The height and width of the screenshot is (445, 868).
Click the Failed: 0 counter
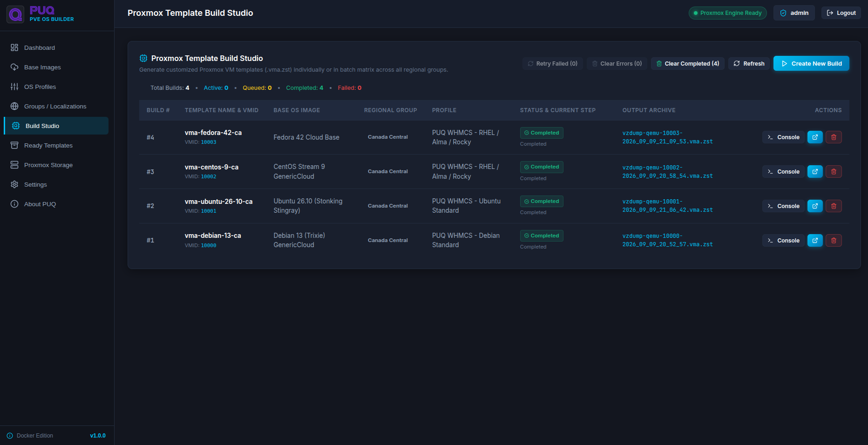350,88
